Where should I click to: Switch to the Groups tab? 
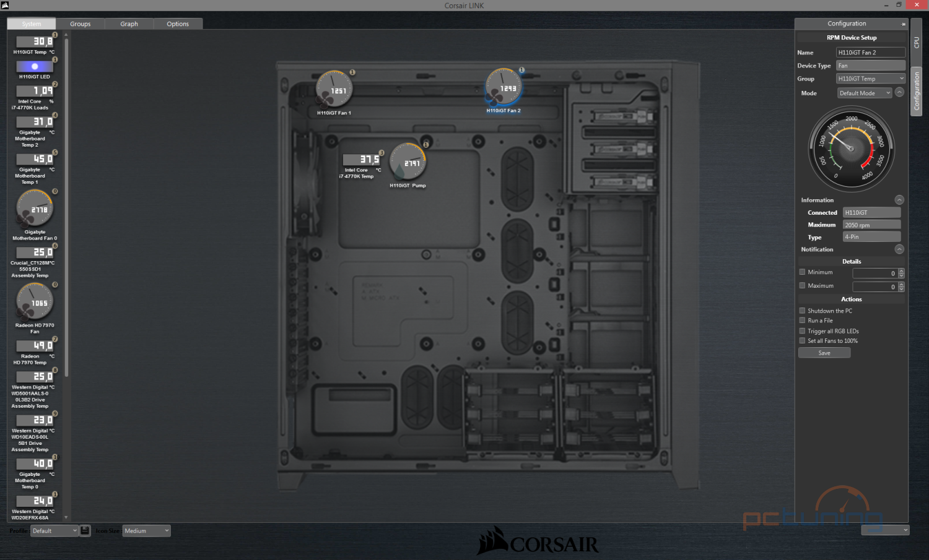81,24
